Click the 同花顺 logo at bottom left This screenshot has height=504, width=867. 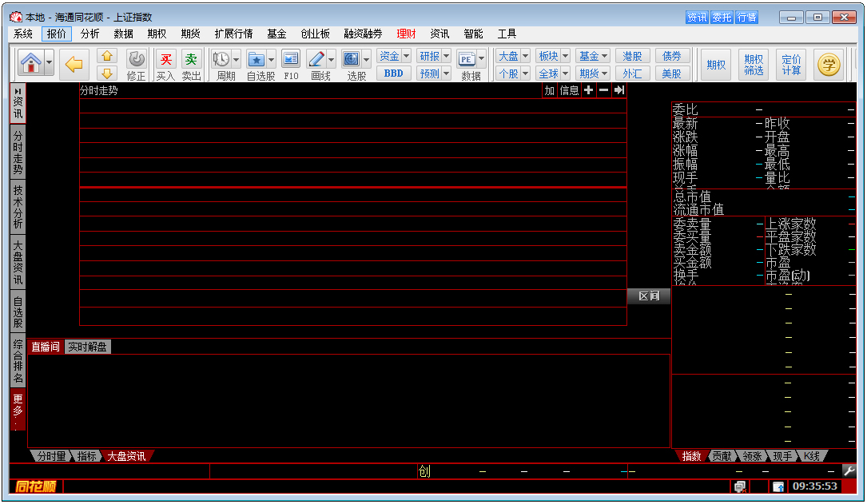36,486
